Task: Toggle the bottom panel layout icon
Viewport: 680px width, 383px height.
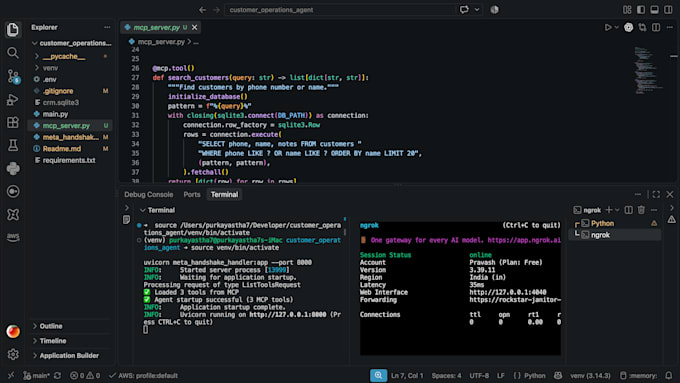Action: pos(654,10)
